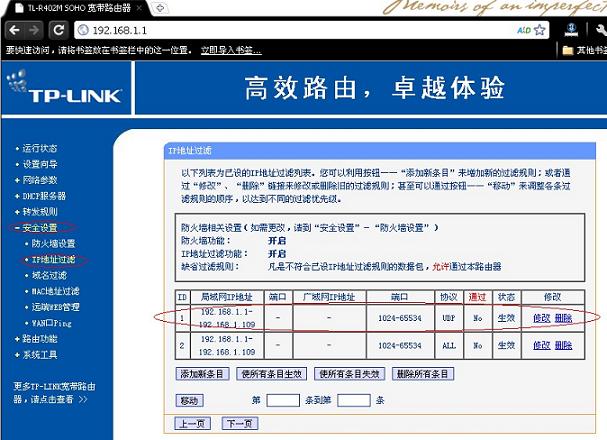Click the browser forward arrow
This screenshot has height=440, width=607.
coord(33,30)
